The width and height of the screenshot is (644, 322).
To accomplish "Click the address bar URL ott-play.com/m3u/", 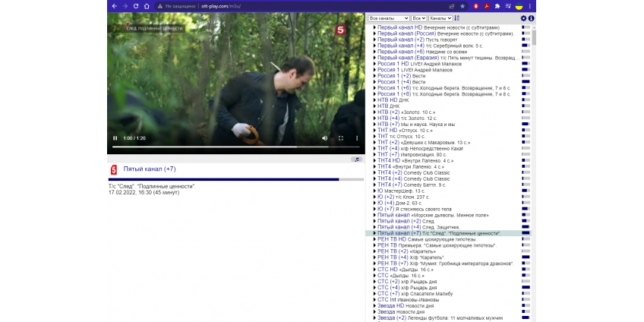I will [x=222, y=6].
